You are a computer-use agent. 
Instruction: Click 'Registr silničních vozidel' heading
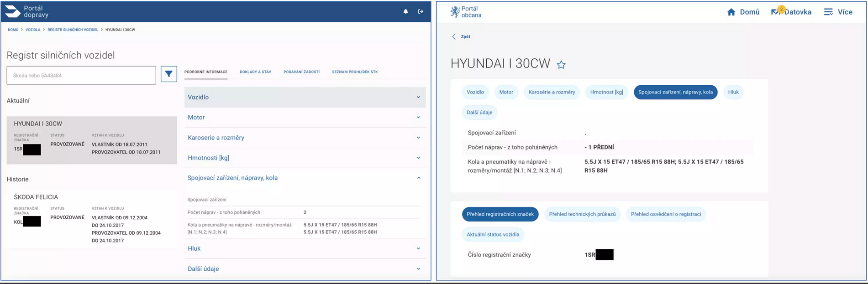[61, 55]
